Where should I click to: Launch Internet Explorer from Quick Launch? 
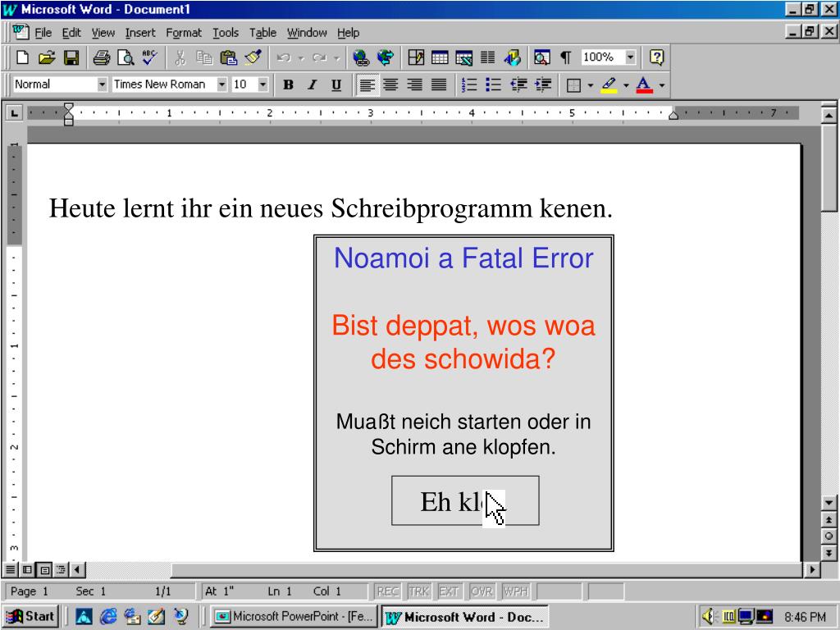pyautogui.click(x=108, y=617)
